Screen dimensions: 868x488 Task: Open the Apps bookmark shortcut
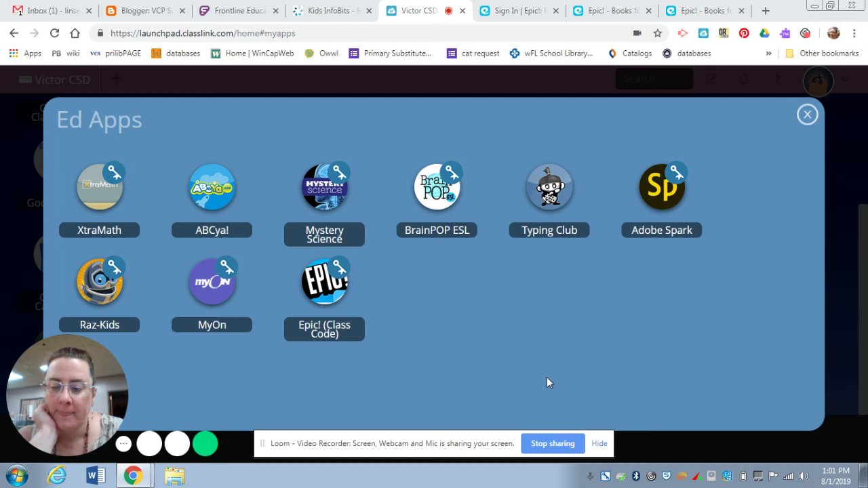click(x=25, y=54)
